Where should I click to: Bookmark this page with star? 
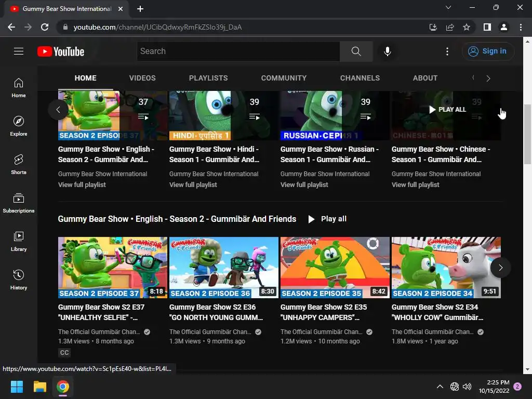pos(467,27)
